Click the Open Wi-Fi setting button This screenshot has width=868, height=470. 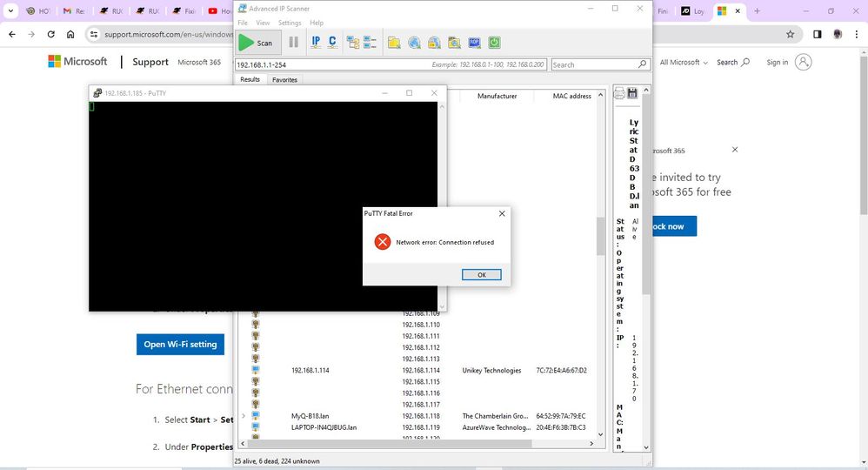pyautogui.click(x=180, y=344)
